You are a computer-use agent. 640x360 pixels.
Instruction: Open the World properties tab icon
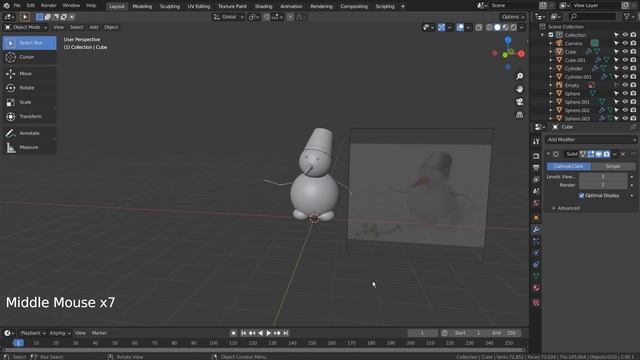coord(536,203)
